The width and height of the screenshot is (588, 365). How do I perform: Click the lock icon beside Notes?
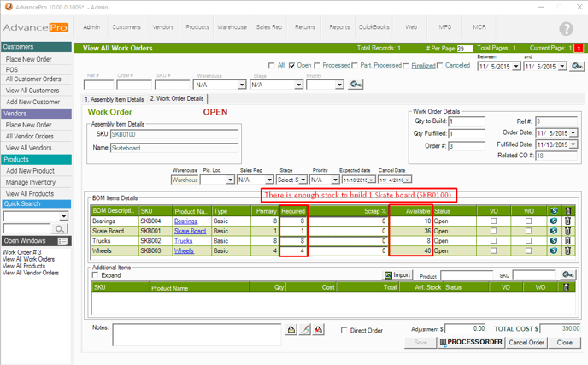point(291,330)
